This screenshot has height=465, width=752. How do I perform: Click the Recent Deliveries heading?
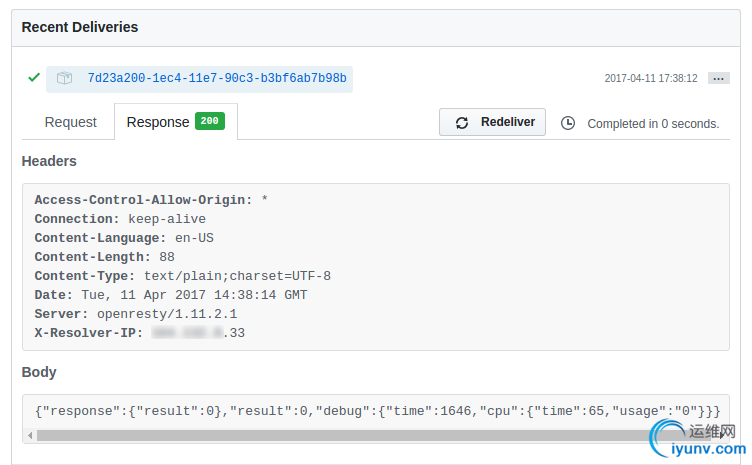[80, 27]
